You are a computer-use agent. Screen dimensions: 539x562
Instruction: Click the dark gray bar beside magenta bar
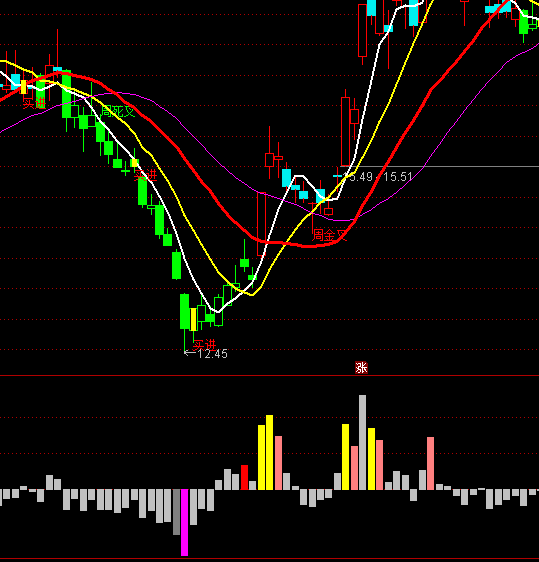[176, 512]
